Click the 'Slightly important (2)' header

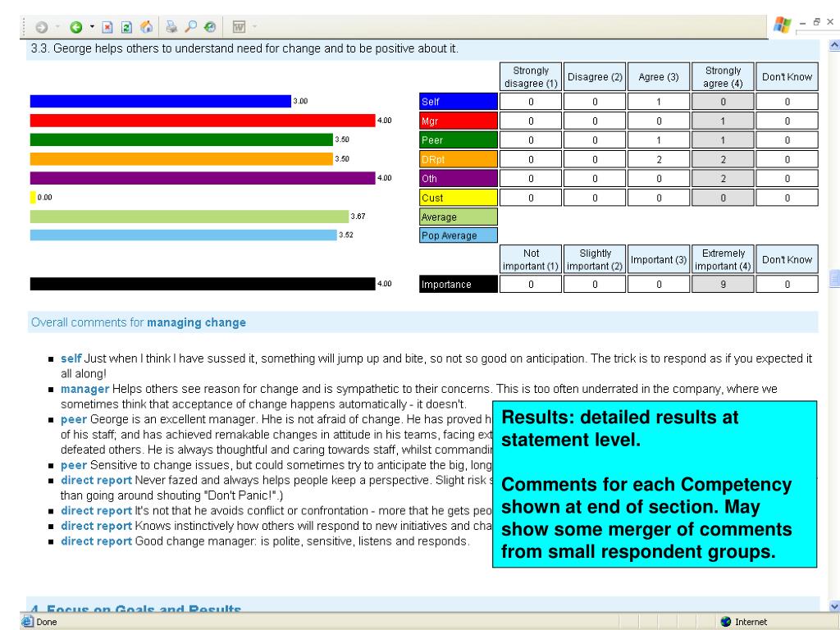[595, 259]
